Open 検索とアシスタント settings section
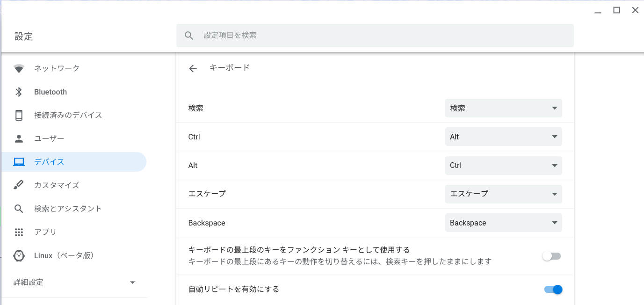This screenshot has height=305, width=644. click(x=68, y=209)
